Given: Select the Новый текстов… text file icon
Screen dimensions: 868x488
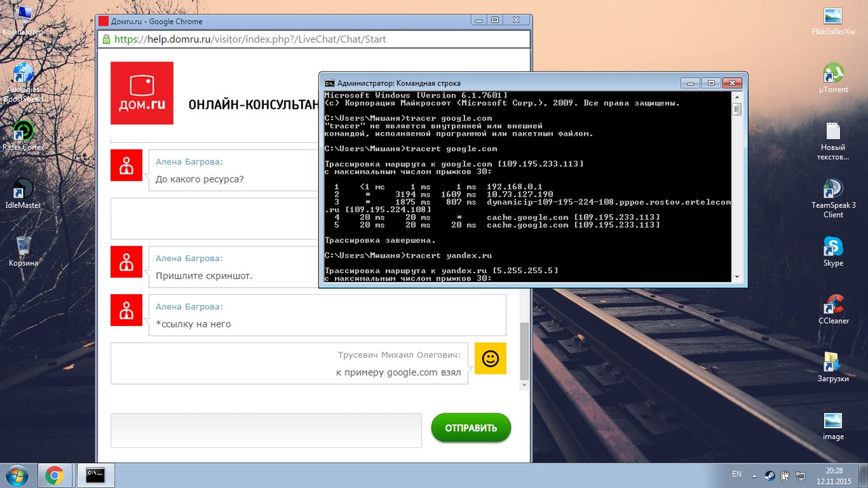Looking at the screenshot, I should (x=833, y=141).
